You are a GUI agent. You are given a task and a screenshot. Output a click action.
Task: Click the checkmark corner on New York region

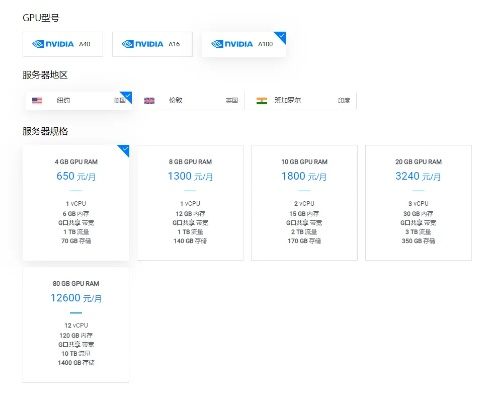pyautogui.click(x=127, y=96)
